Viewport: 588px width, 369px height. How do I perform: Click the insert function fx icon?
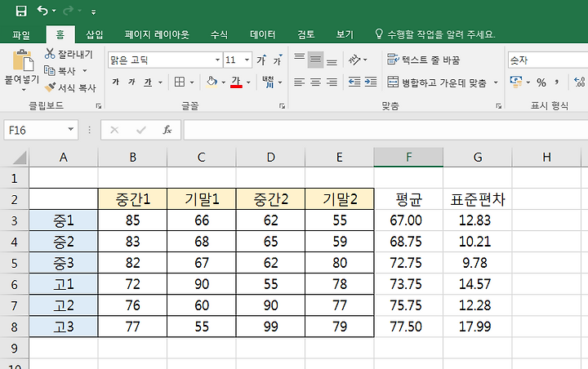click(167, 130)
